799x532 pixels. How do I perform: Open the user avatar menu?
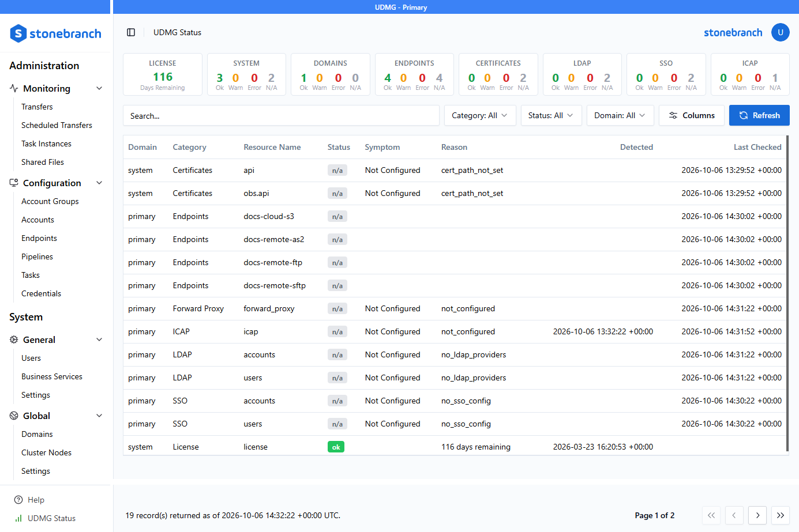[x=780, y=32]
